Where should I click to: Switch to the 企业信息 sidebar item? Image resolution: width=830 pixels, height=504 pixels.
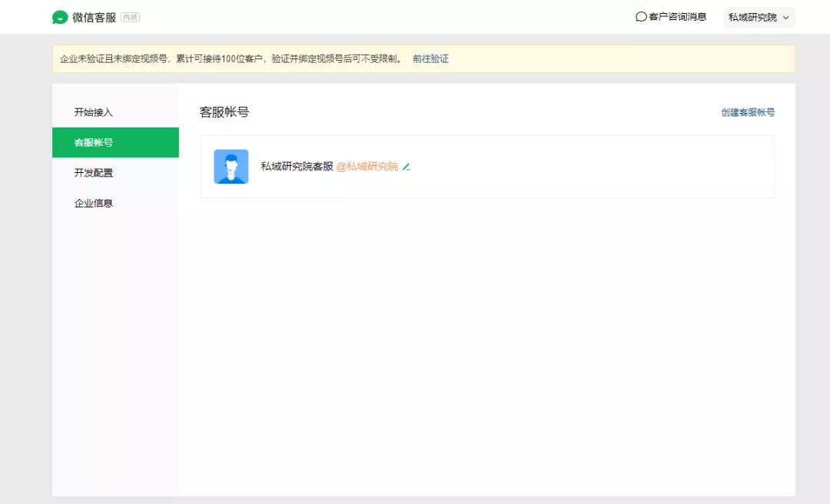(x=94, y=204)
